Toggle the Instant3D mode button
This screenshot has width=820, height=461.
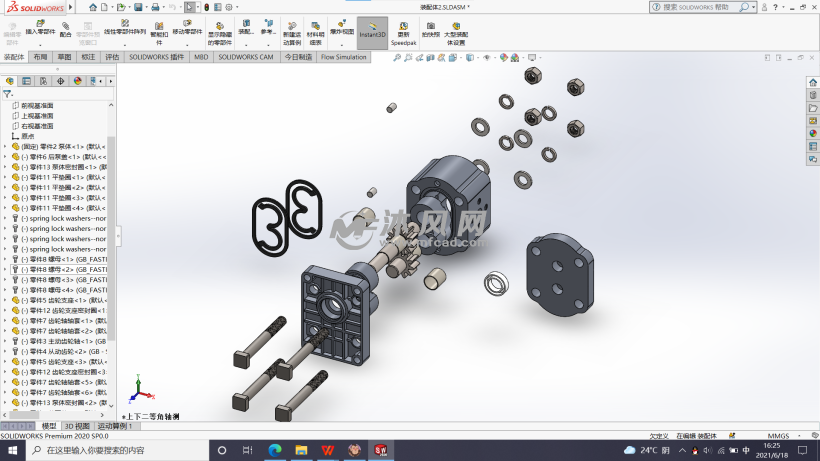372,29
